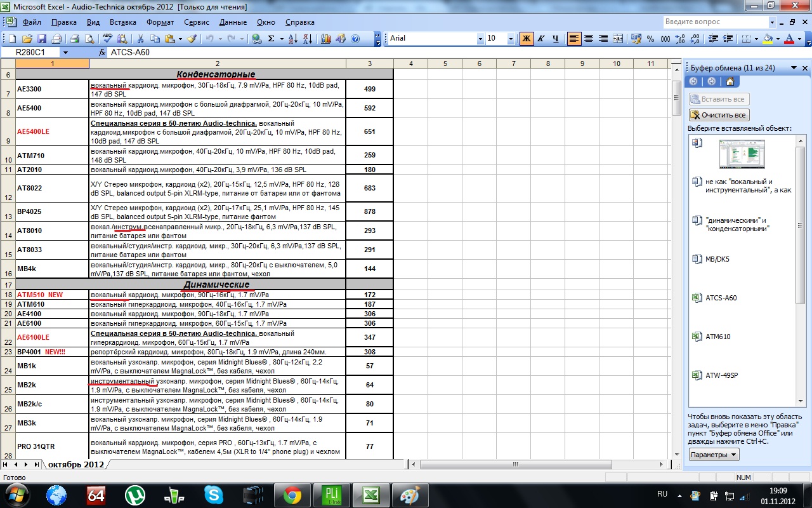The height and width of the screenshot is (508, 812).
Task: Open the Вставка menu
Action: (123, 22)
